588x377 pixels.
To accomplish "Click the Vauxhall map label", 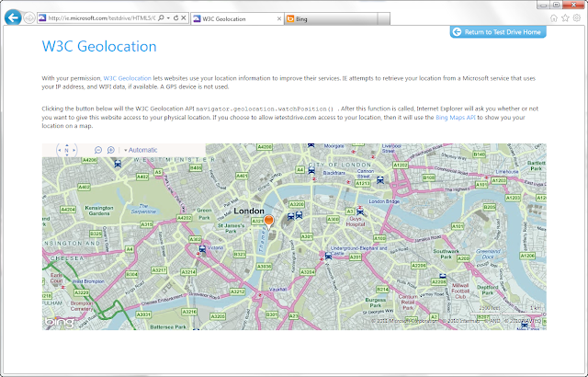I will click(277, 290).
